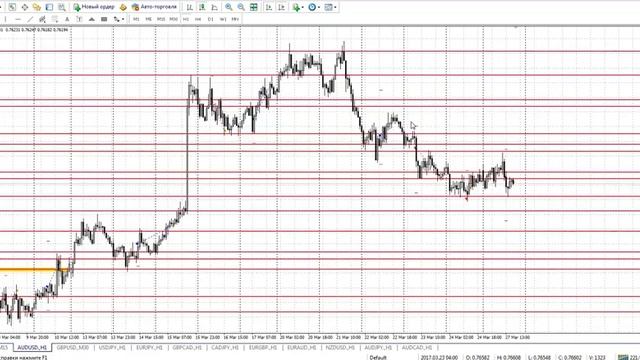Set timeframe to W1
Viewport: 640px width, 360px height.
223,19
